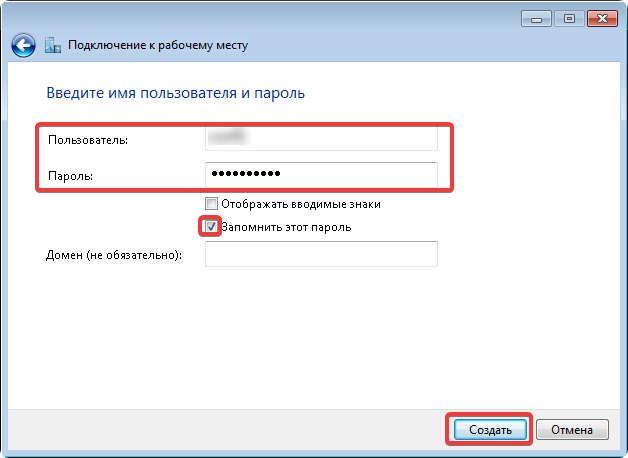Select the empty 'Домен' text field
Image resolution: width=628 pixels, height=458 pixels.
[x=320, y=255]
